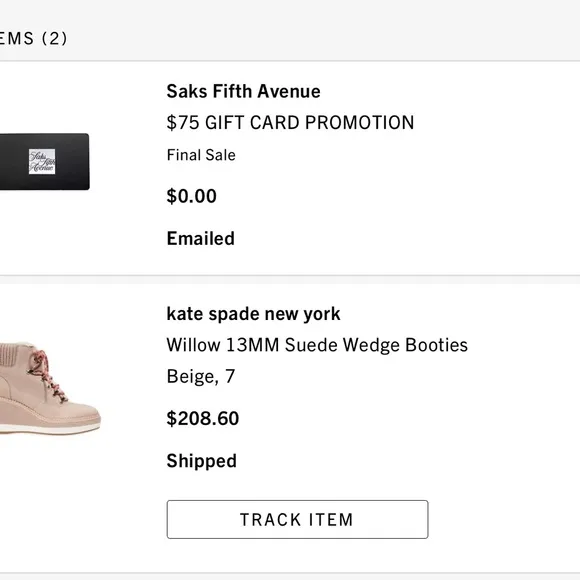Open the $75 GIFT CARD PROMOTION title

click(x=290, y=122)
